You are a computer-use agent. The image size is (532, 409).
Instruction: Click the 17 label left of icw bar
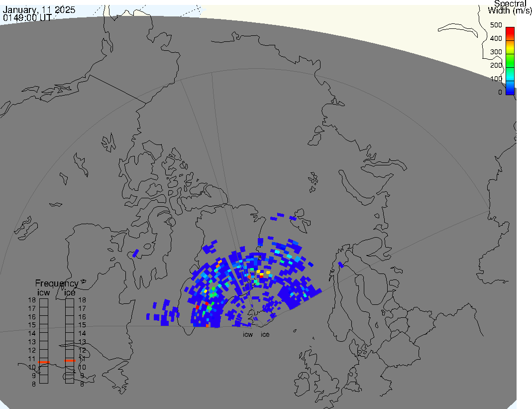tap(32, 308)
